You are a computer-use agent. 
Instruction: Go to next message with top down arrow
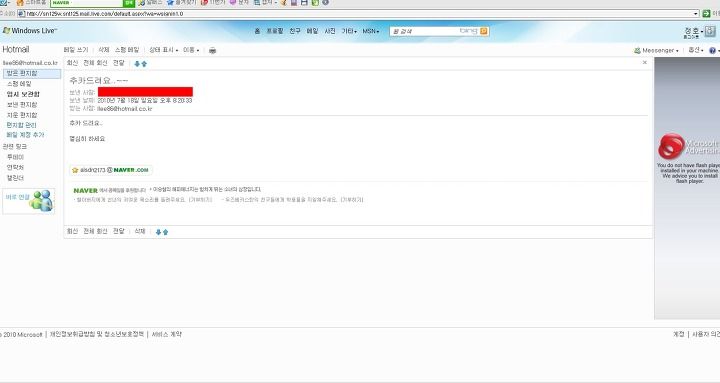(137, 64)
